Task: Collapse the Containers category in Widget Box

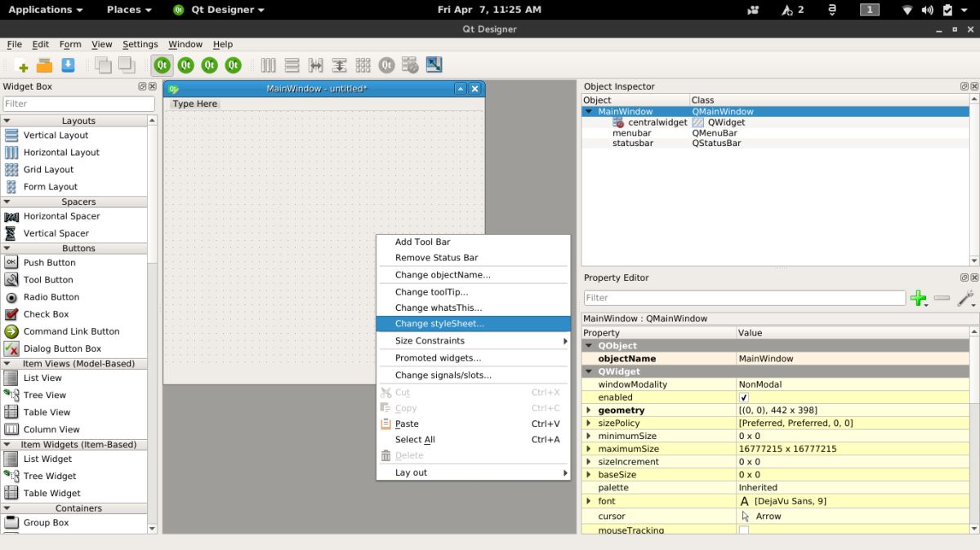Action: point(7,508)
